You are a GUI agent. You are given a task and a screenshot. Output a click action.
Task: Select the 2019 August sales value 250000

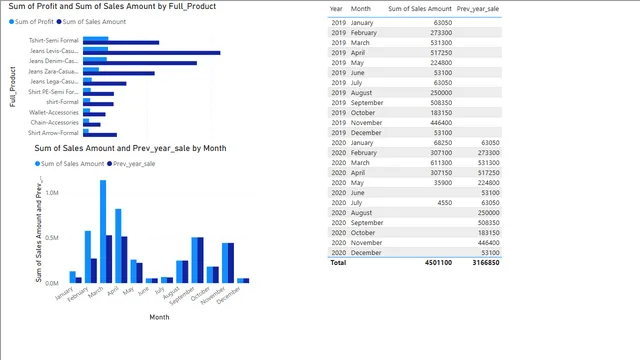click(x=441, y=93)
